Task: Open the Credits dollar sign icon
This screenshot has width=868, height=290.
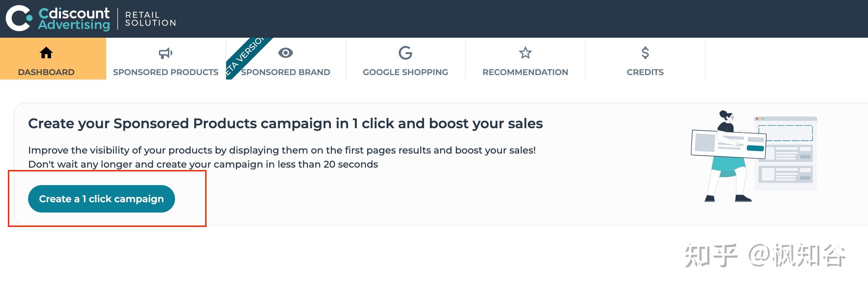Action: point(645,53)
